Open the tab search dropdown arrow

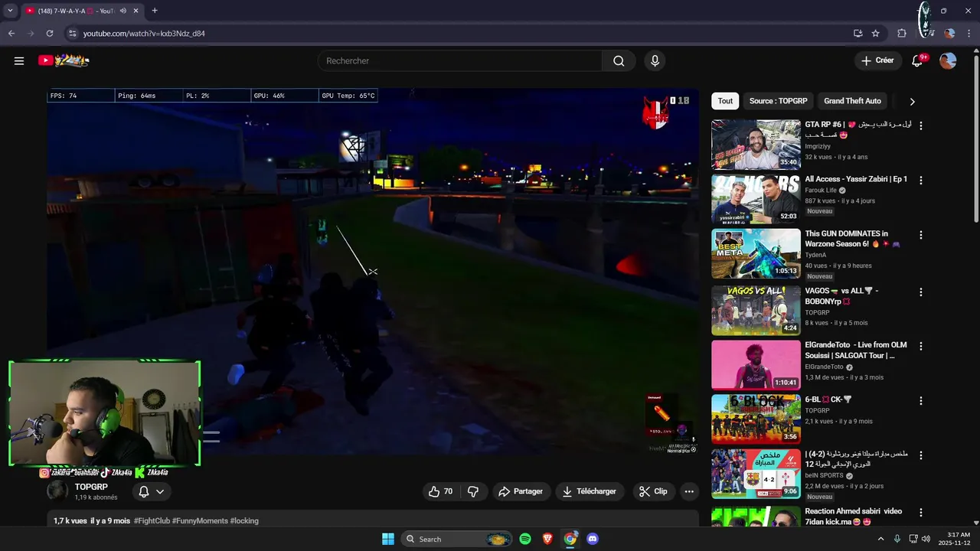click(x=10, y=11)
